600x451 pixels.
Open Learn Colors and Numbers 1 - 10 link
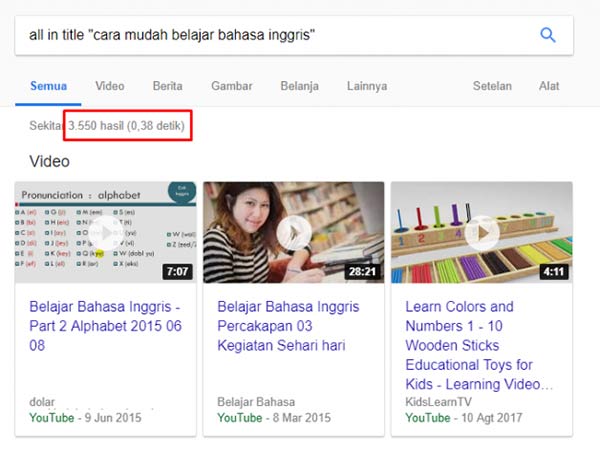479,345
